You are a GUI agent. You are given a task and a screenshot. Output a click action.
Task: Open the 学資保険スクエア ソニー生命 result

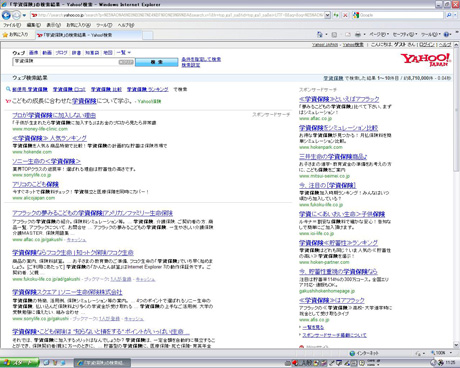pos(67,292)
